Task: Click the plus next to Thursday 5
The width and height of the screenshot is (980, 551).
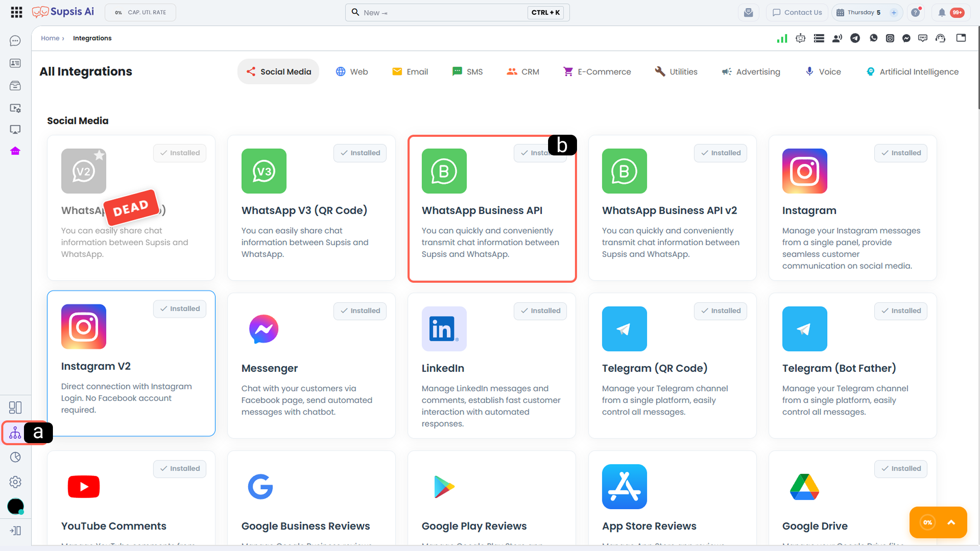Action: pos(894,12)
